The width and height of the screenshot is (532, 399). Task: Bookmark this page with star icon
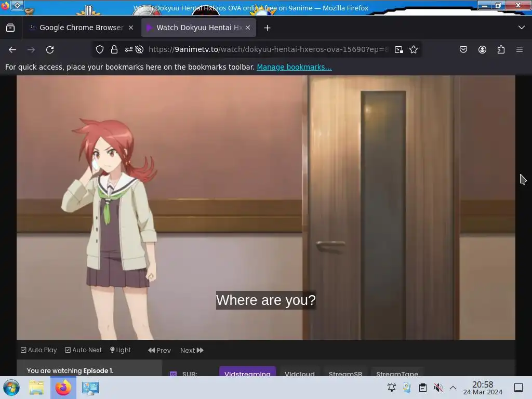(413, 49)
